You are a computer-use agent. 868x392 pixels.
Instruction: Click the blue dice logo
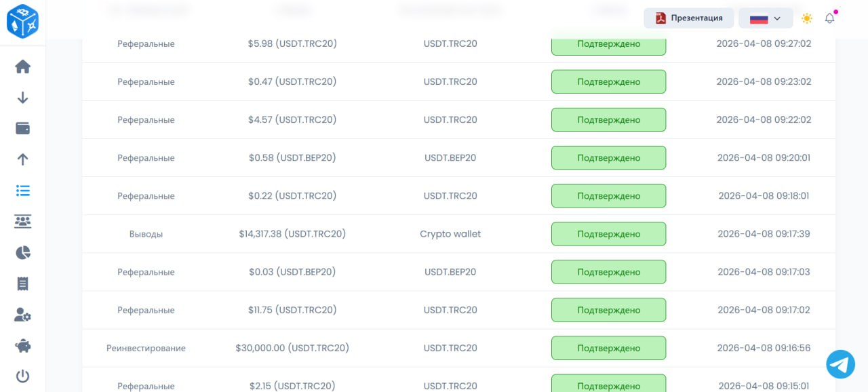point(22,21)
